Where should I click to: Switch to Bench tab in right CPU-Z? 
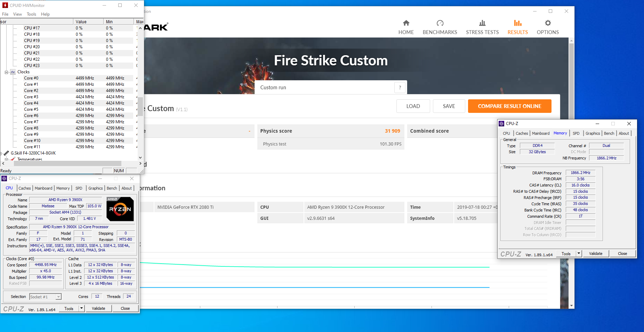pyautogui.click(x=609, y=133)
